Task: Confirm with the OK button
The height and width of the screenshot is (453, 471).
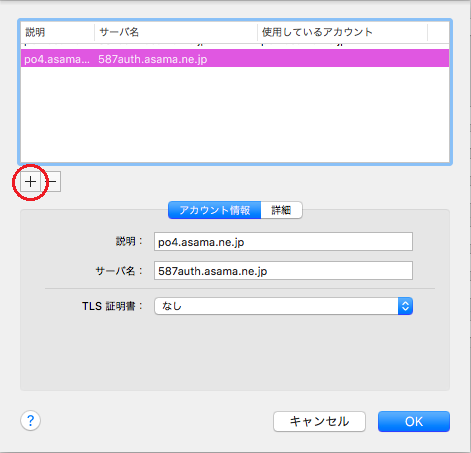Action: click(414, 421)
